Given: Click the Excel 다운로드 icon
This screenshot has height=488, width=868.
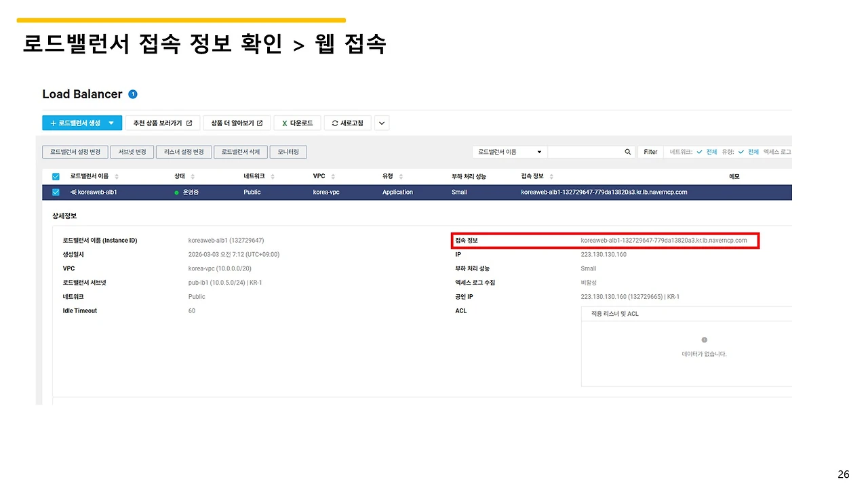Looking at the screenshot, I should [285, 123].
